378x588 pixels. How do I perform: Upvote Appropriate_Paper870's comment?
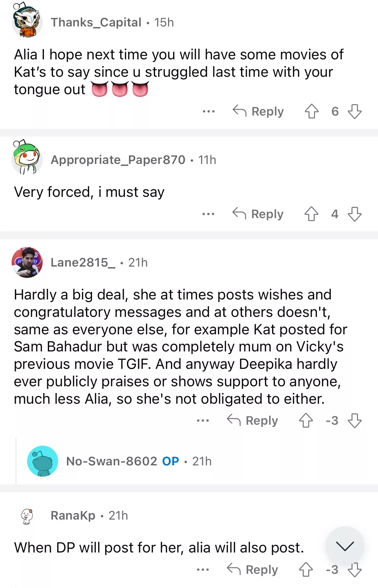[311, 214]
